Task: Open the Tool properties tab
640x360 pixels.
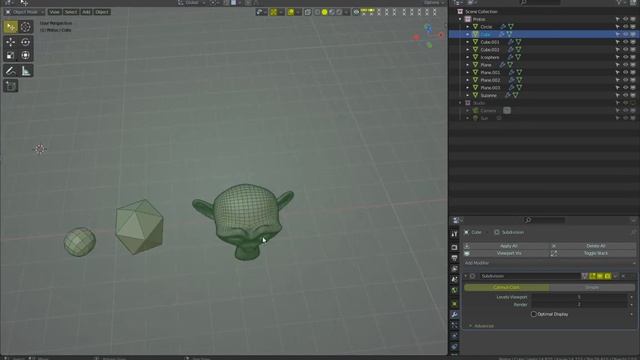Action: [454, 234]
